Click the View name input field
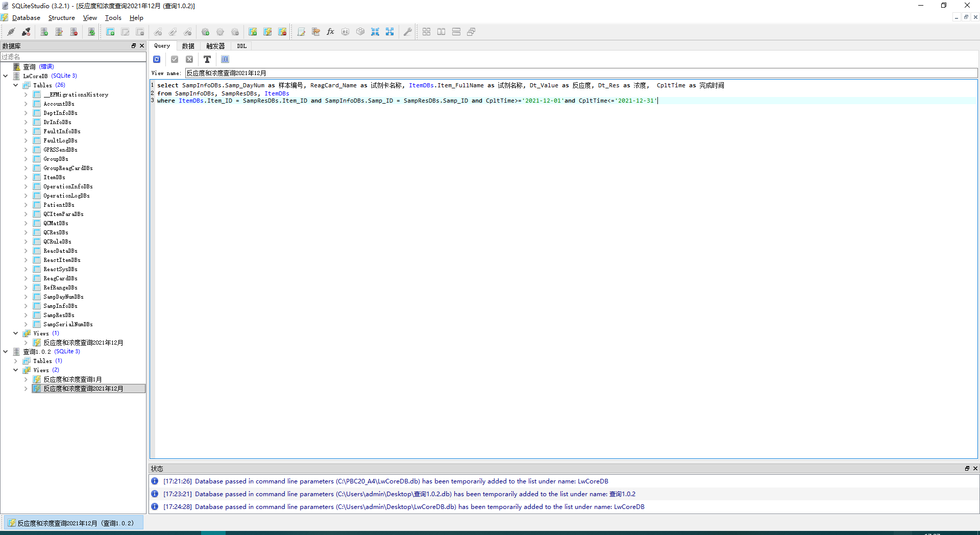 coord(581,73)
